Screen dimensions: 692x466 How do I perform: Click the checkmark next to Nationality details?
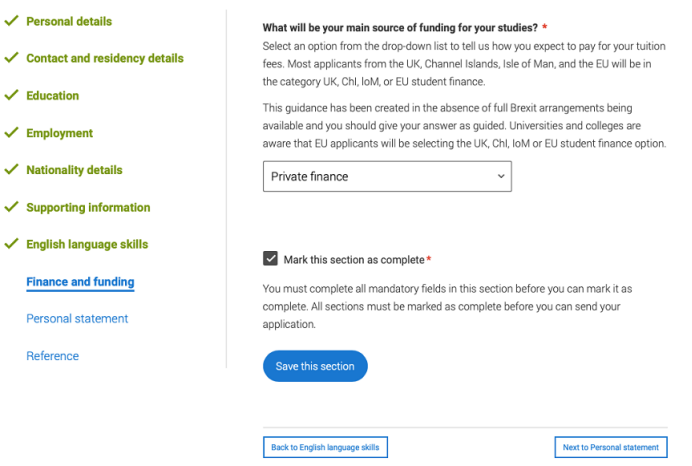tap(11, 169)
